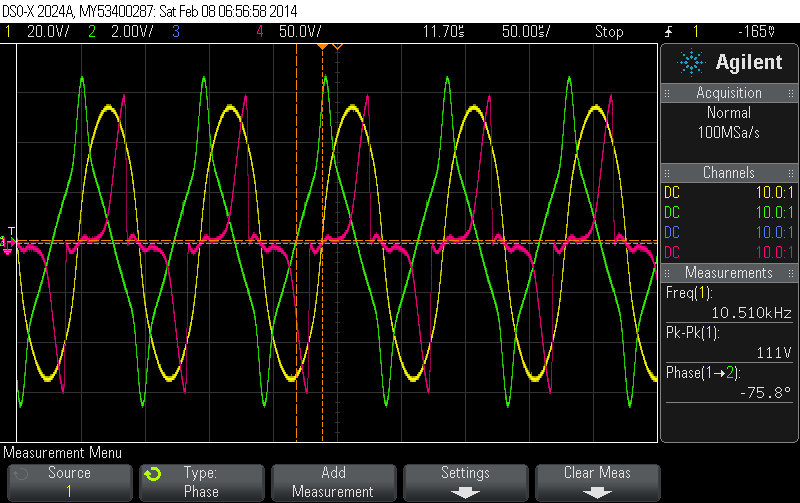Click the Acquisition header right grip icon
The width and height of the screenshot is (800, 503).
click(791, 93)
